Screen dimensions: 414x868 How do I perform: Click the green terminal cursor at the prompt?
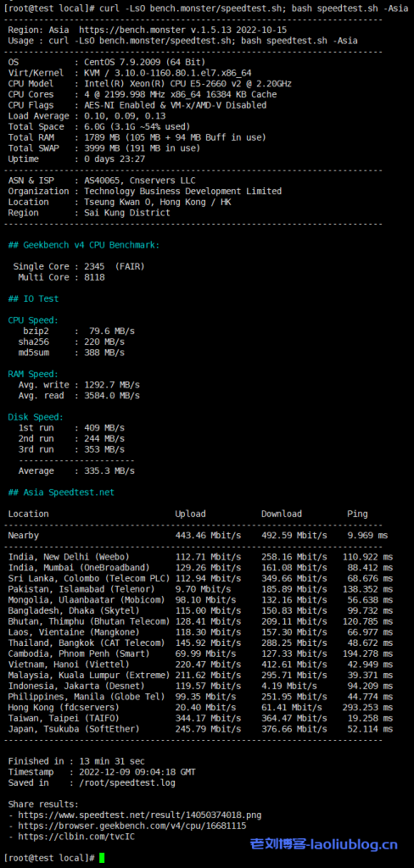(x=102, y=858)
